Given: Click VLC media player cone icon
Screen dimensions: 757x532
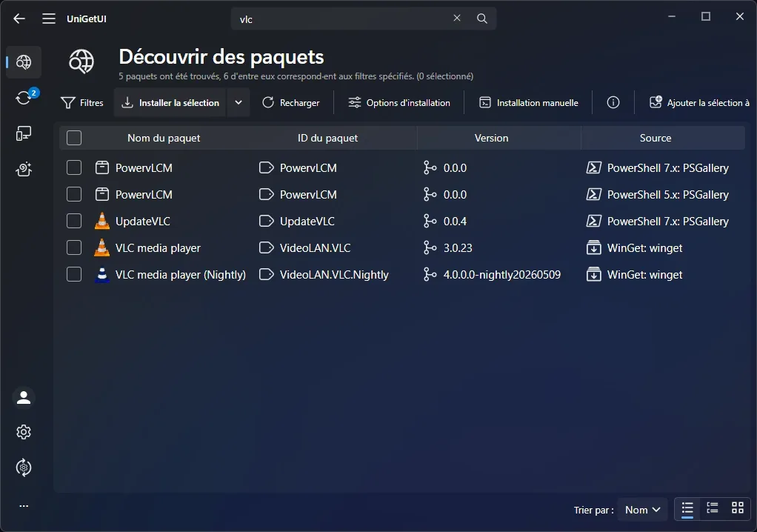Looking at the screenshot, I should point(102,247).
